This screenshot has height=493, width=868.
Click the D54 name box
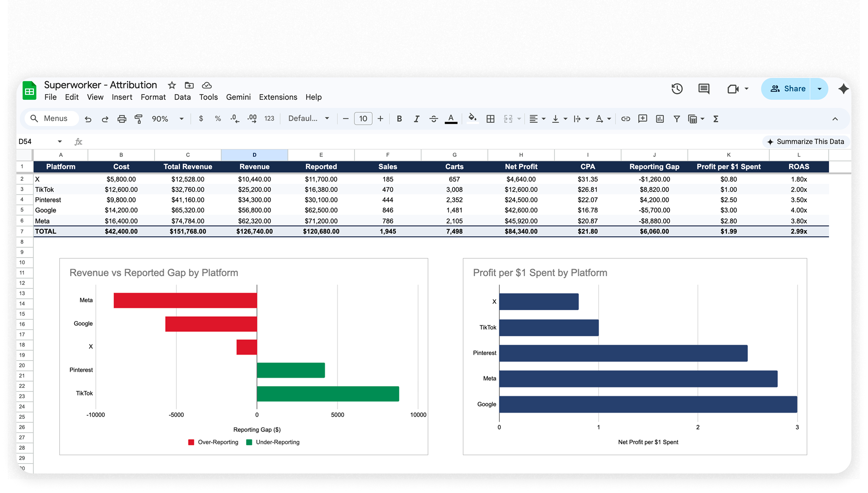[x=36, y=142]
